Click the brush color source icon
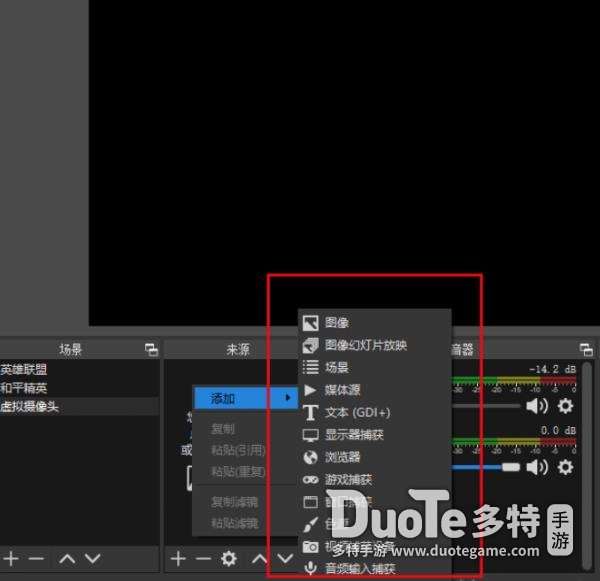This screenshot has width=600, height=581. click(310, 524)
